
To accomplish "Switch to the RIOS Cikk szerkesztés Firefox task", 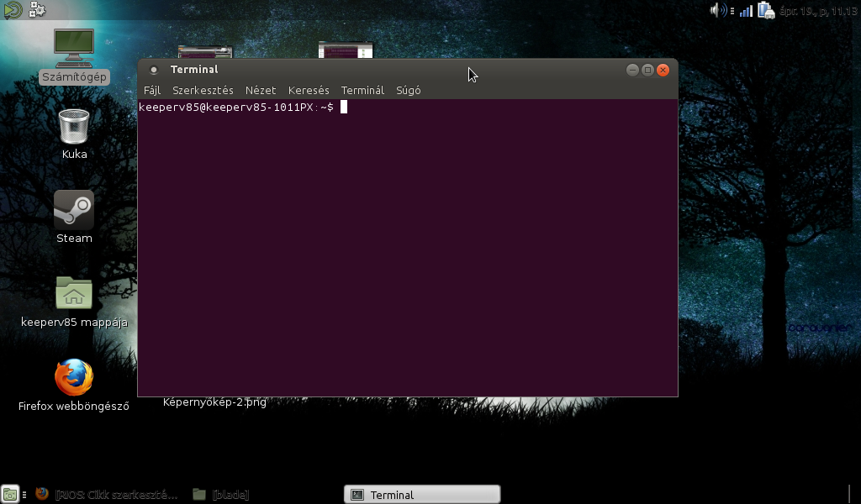I will coord(107,495).
